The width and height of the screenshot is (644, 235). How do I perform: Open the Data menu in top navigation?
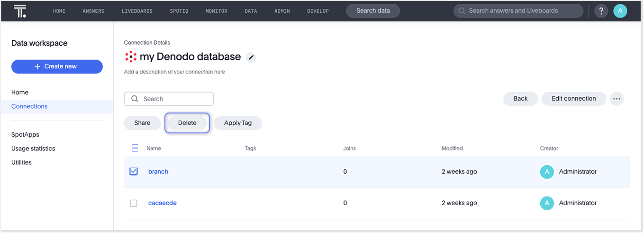pos(251,11)
